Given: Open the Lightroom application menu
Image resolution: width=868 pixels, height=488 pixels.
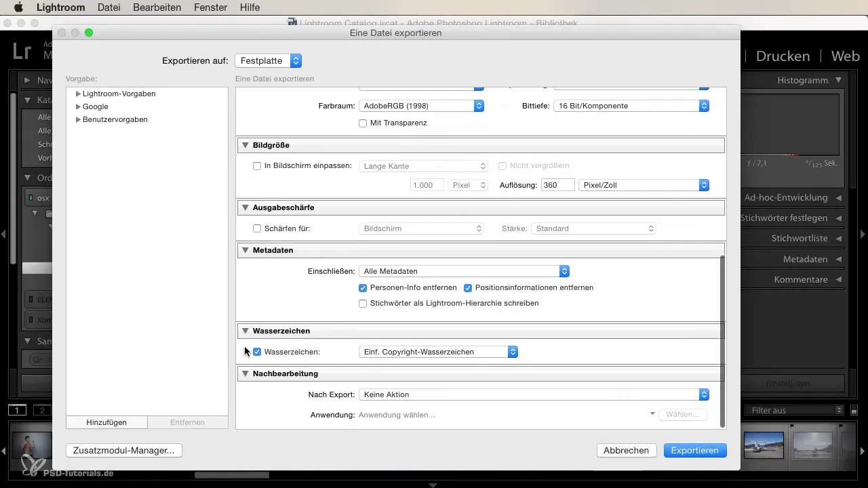Looking at the screenshot, I should pyautogui.click(x=61, y=7).
